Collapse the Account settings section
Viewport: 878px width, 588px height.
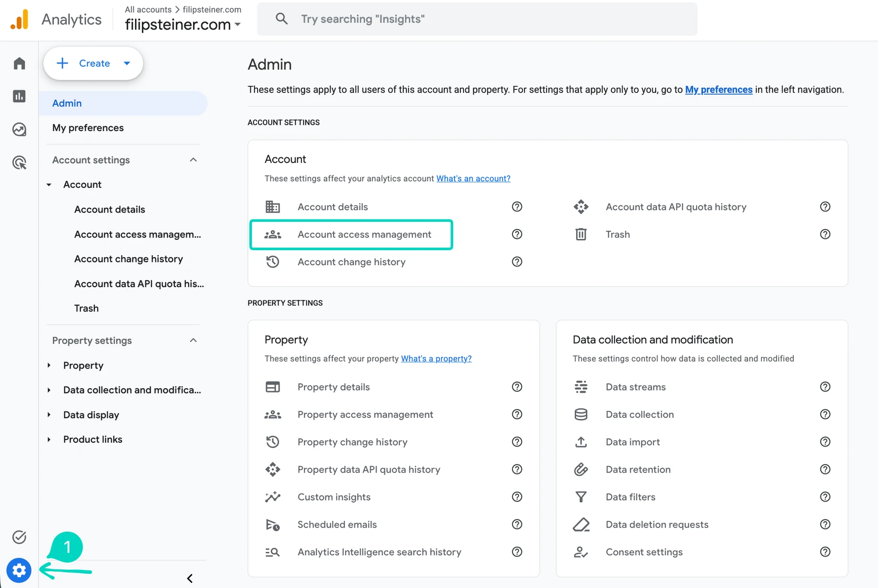pos(193,160)
